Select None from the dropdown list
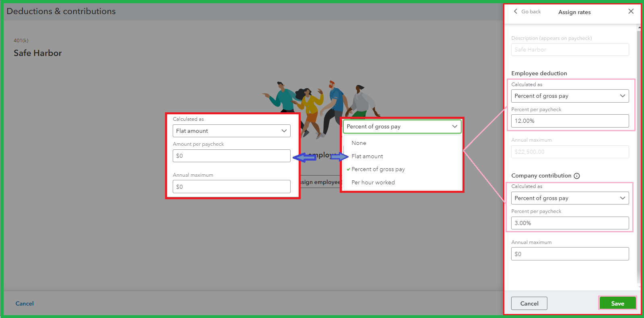644x318 pixels. (x=359, y=143)
